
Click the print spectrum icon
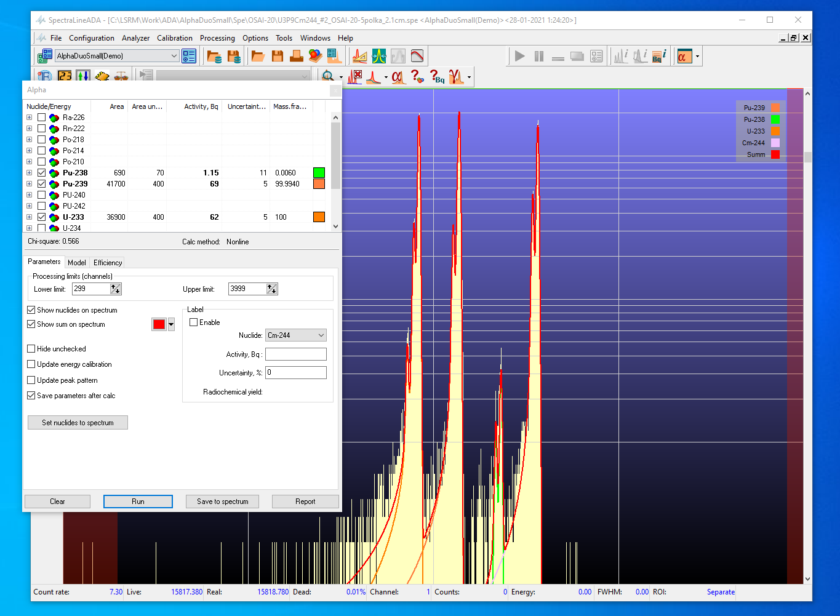click(x=296, y=57)
